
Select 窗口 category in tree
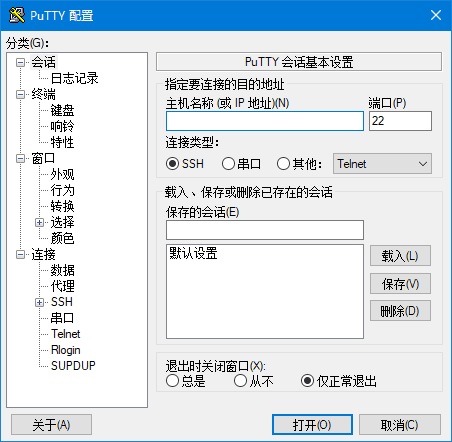point(43,158)
